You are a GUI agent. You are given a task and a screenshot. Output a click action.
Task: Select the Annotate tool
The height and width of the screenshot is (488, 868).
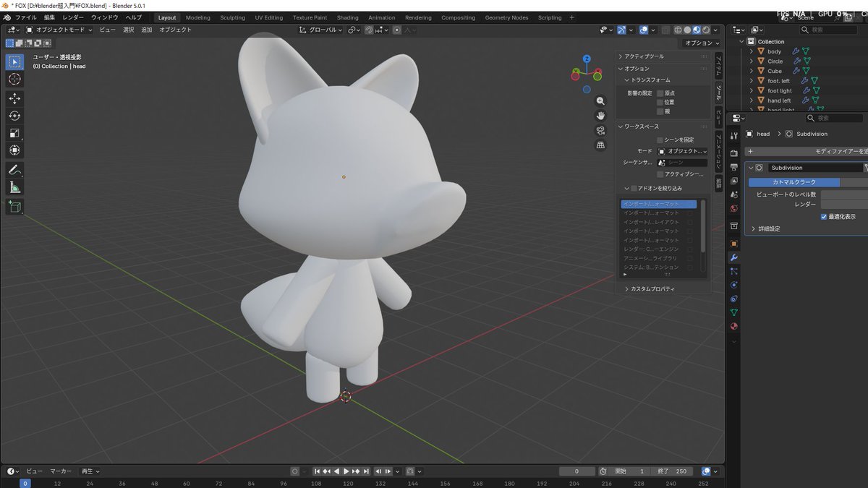click(x=15, y=170)
